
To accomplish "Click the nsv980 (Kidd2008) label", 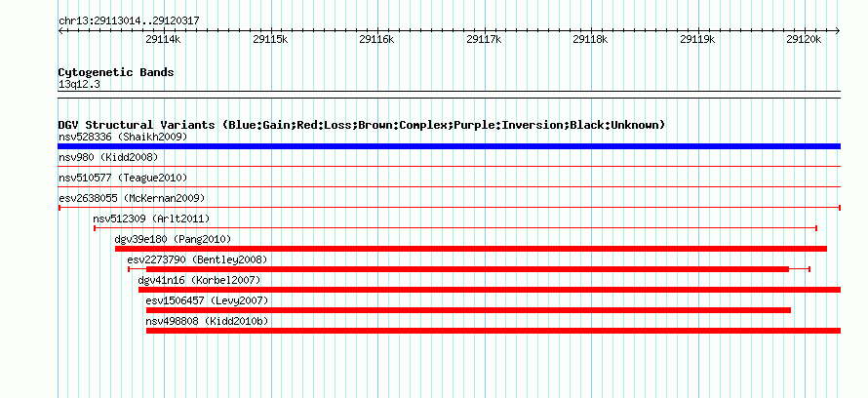I will pos(108,157).
